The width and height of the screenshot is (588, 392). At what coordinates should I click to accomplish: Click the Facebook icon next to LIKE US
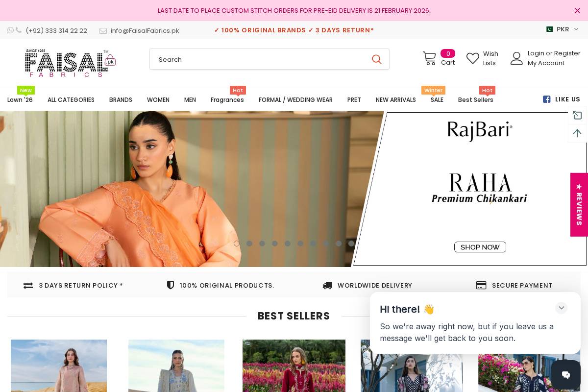tap(546, 99)
